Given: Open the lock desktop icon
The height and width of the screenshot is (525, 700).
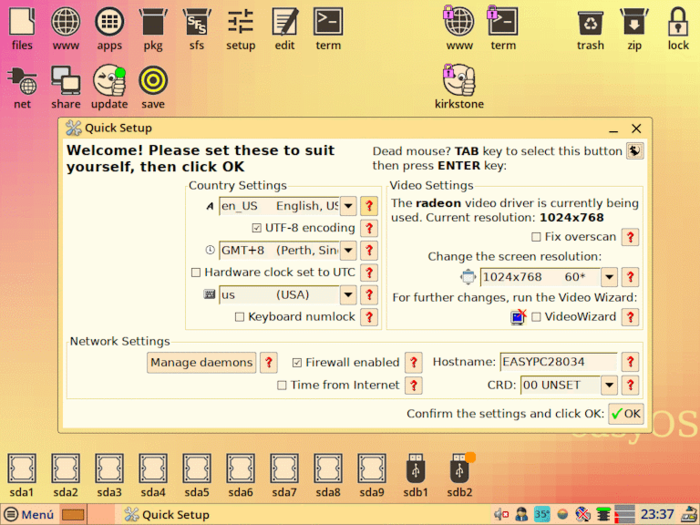Looking at the screenshot, I should (x=678, y=26).
